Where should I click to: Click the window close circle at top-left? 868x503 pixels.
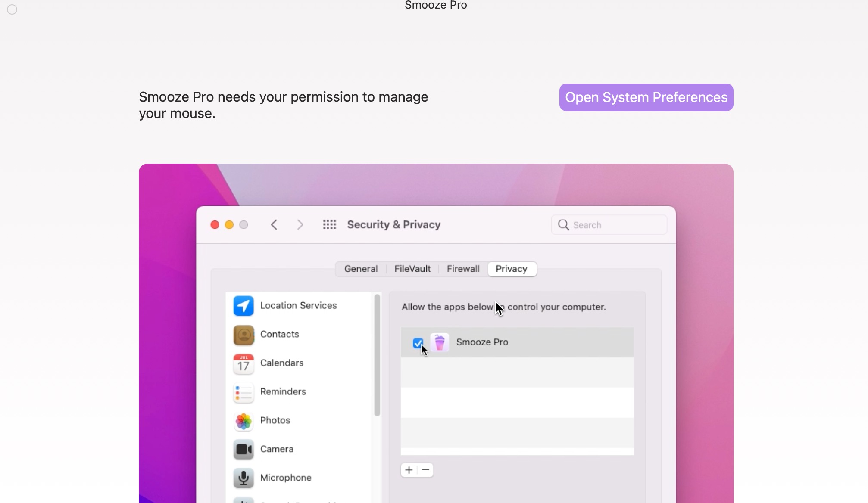(x=12, y=9)
